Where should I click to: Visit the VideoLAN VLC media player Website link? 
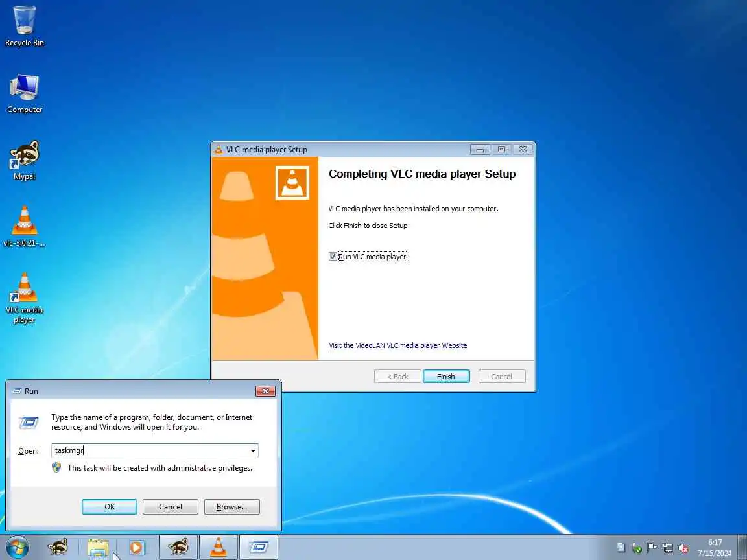coord(397,345)
